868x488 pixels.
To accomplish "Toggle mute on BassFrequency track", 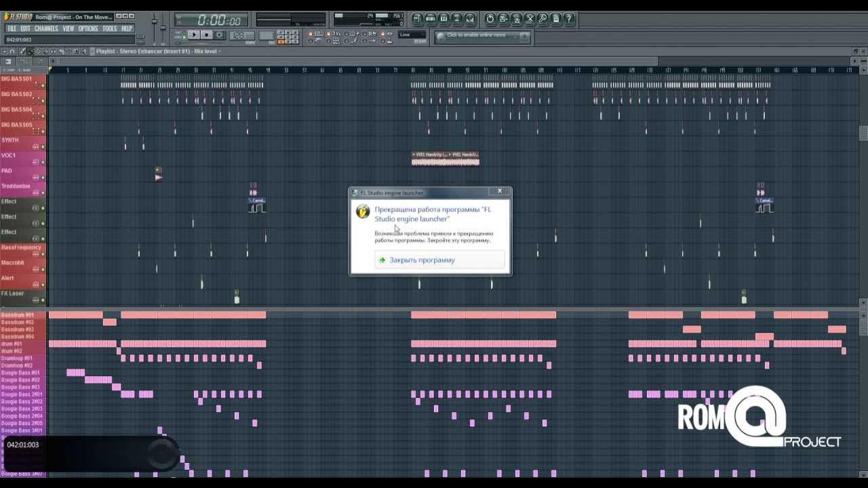I will click(42, 254).
